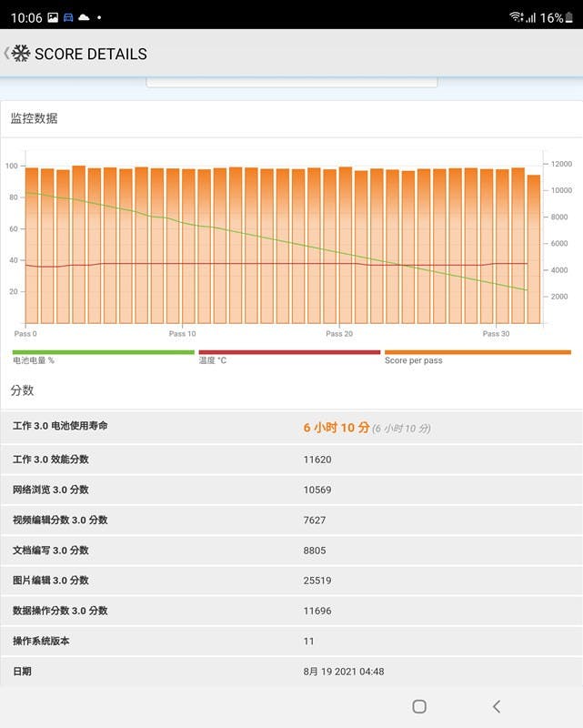Open the 视频编辑分数 3.0 分数 row

pos(291,520)
